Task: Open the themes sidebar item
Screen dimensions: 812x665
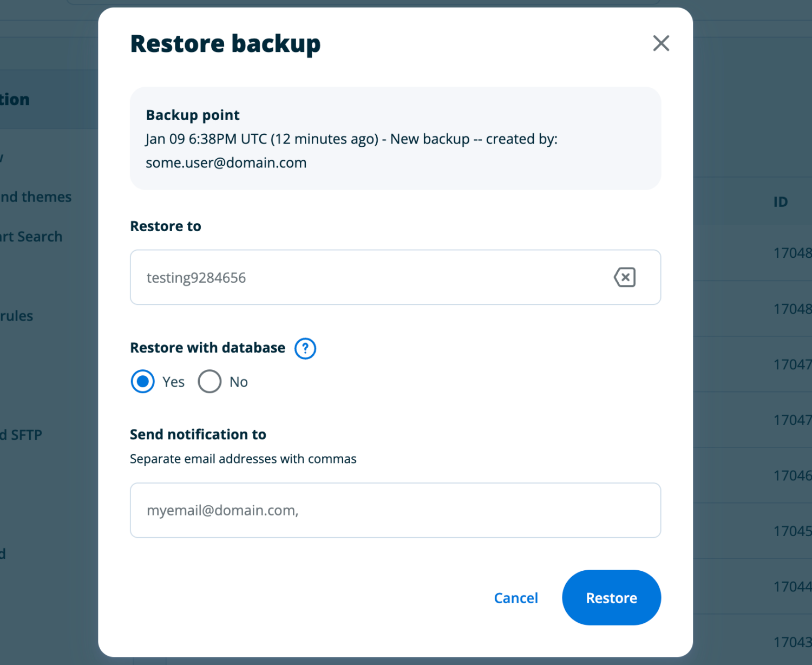Action: click(36, 197)
